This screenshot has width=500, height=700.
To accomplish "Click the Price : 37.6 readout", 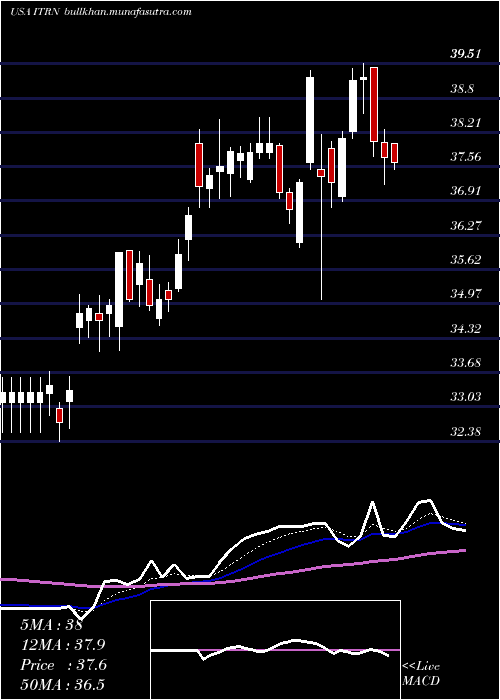I will (63, 665).
